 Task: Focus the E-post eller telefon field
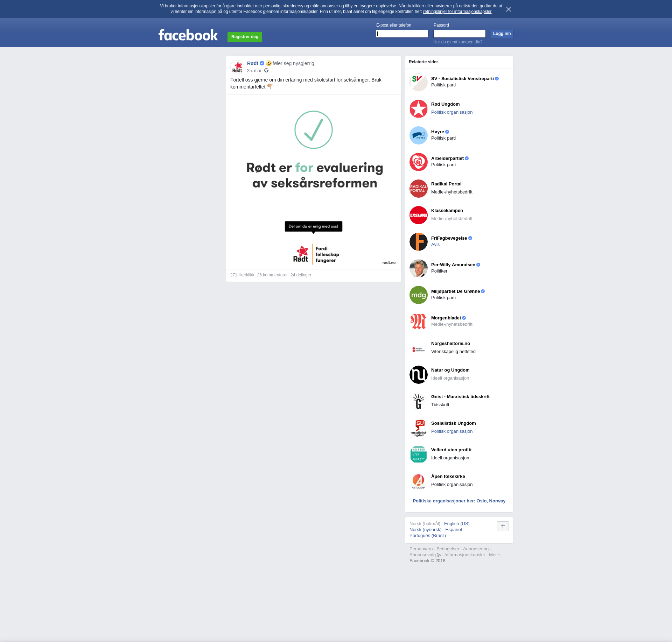402,34
